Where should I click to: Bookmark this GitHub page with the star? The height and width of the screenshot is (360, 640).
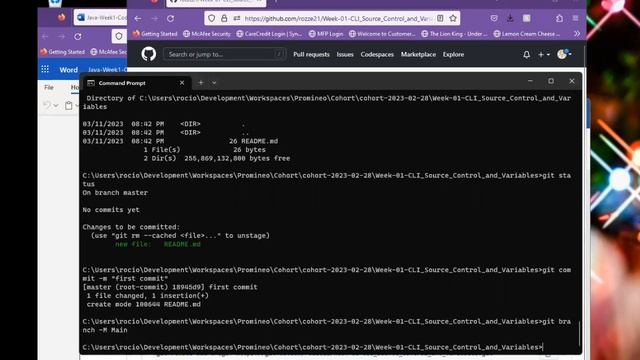tap(453, 18)
